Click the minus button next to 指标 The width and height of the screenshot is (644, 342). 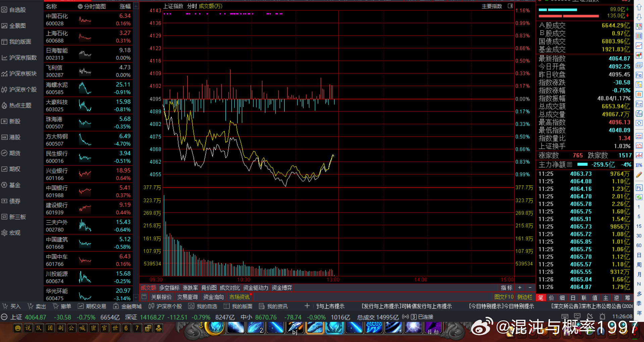(530, 288)
